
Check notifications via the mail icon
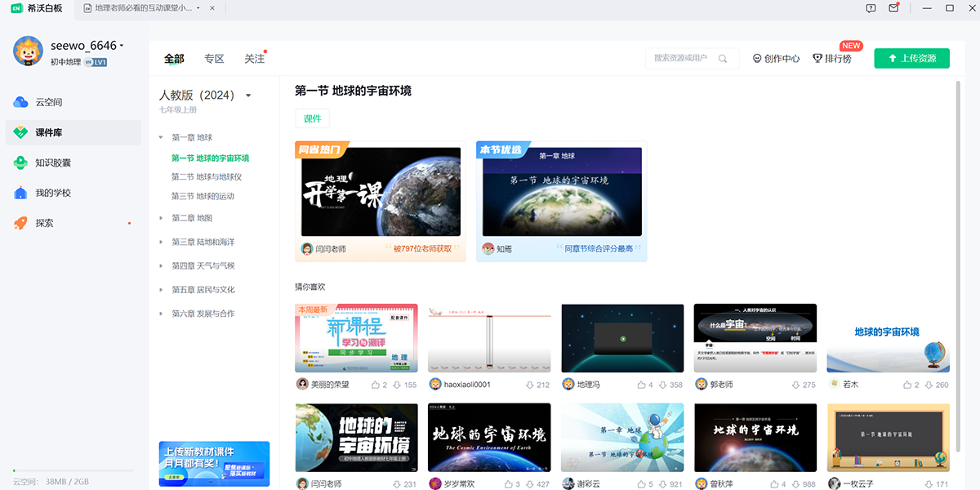894,8
